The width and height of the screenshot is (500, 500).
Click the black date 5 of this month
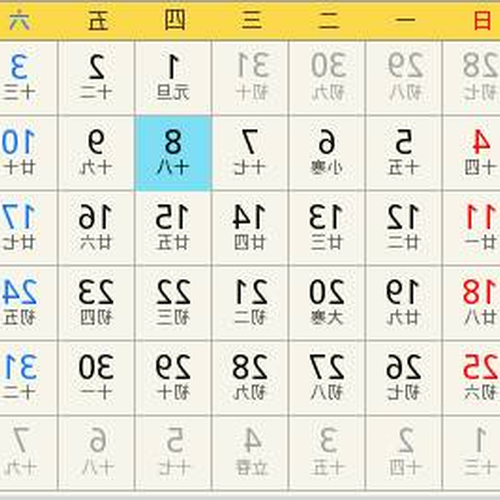pyautogui.click(x=404, y=153)
